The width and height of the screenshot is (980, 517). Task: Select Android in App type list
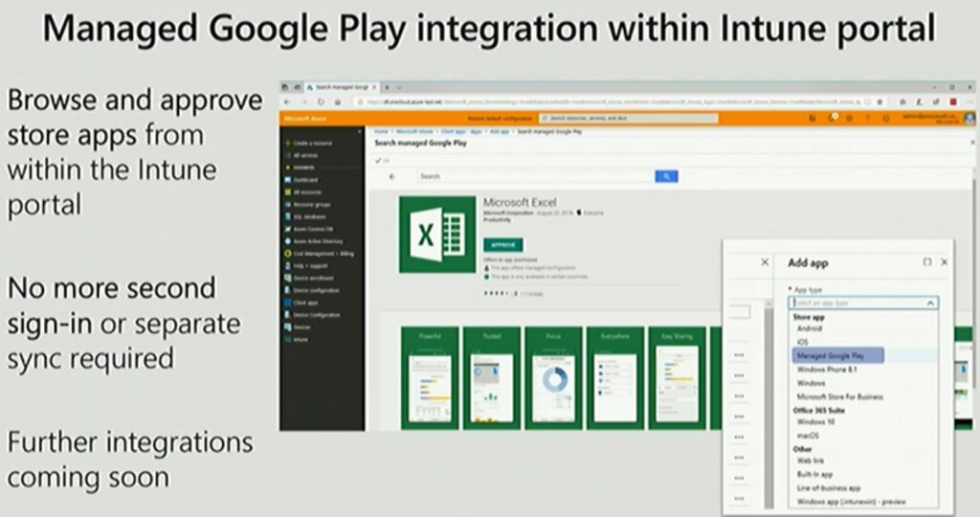click(810, 328)
